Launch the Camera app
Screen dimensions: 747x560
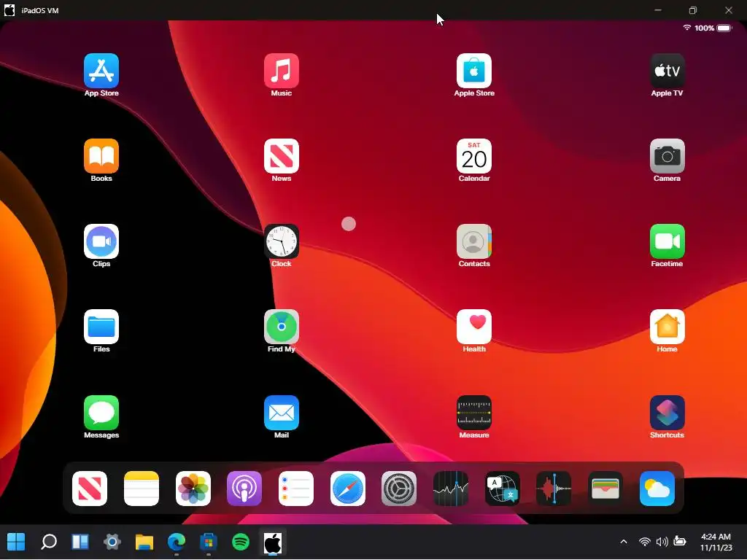[667, 156]
